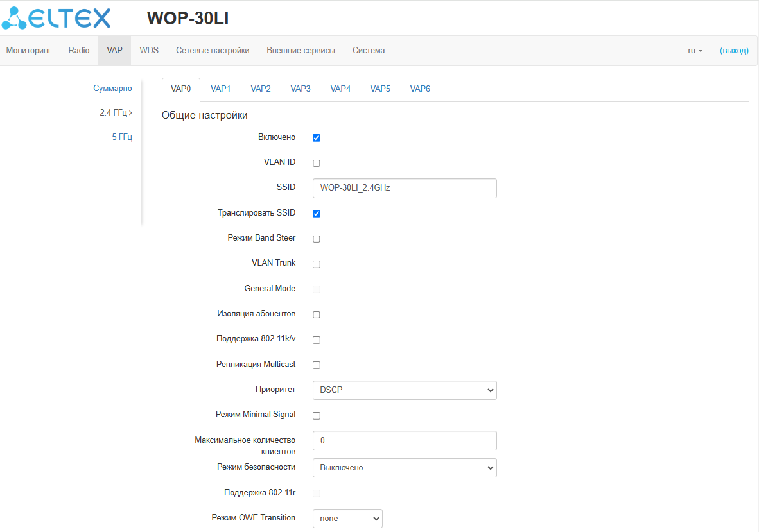This screenshot has height=532, width=759.
Task: Open the Приоритет DSCP dropdown
Action: tap(405, 390)
